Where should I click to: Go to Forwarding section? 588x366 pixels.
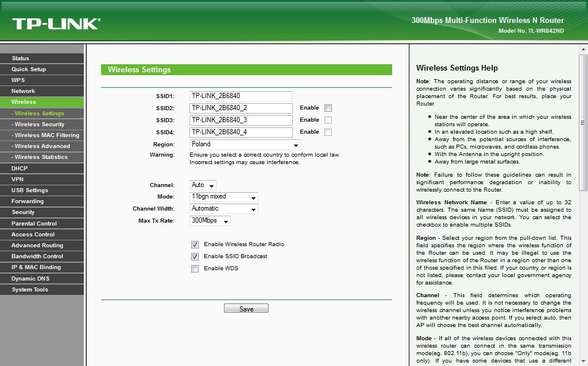click(41, 201)
